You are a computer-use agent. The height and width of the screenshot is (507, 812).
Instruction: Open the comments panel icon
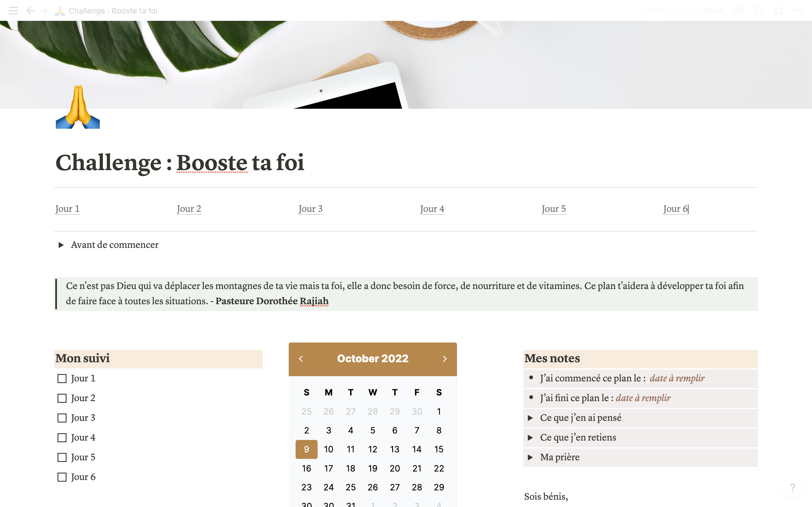[738, 10]
